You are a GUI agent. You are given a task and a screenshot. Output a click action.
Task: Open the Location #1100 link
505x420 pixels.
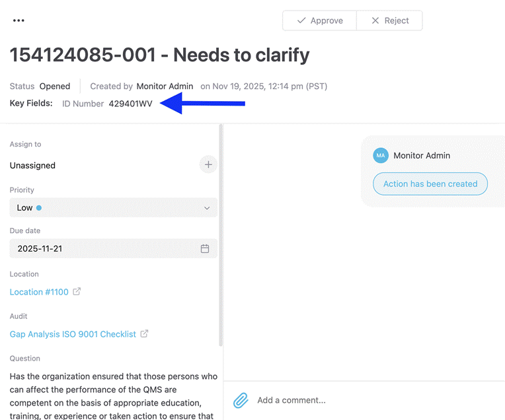(39, 292)
